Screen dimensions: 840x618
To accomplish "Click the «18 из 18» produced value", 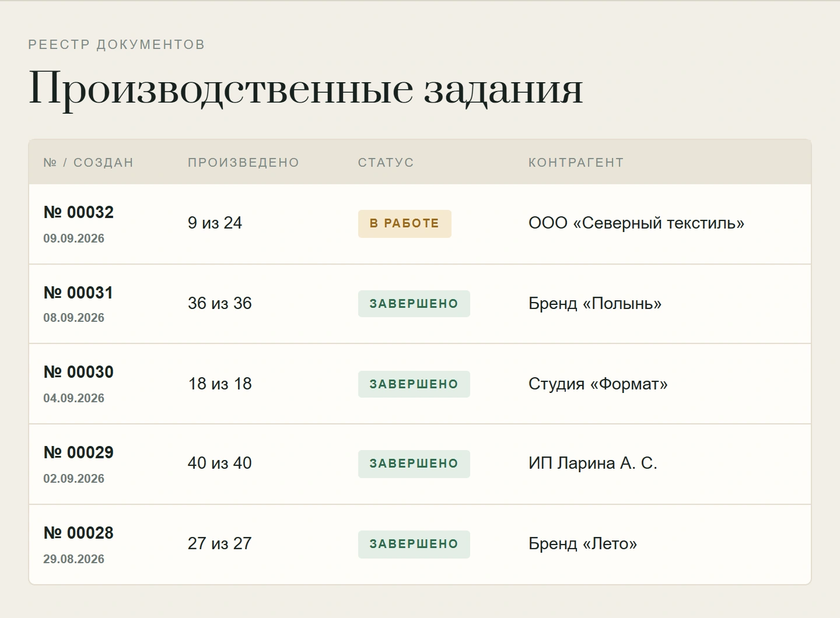I will (220, 384).
